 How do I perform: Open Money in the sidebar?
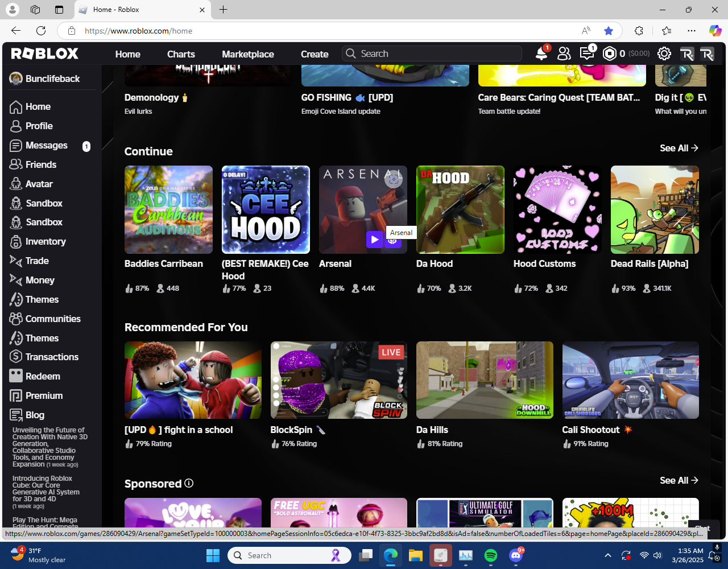coord(40,280)
